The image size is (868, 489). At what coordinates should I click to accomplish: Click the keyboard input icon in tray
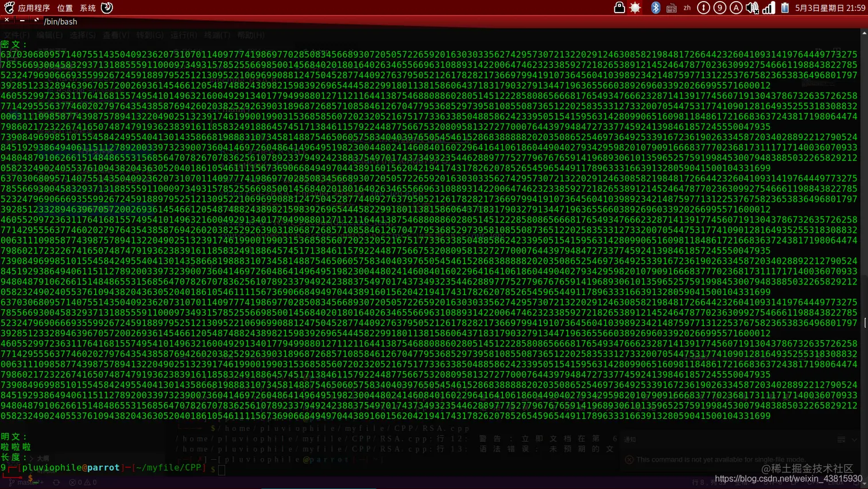click(671, 8)
